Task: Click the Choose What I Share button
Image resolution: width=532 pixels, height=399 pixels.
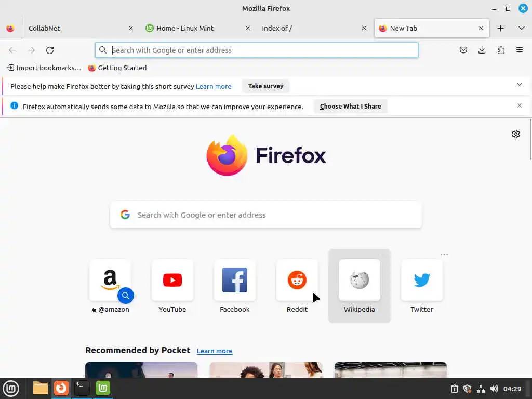Action: tap(351, 106)
